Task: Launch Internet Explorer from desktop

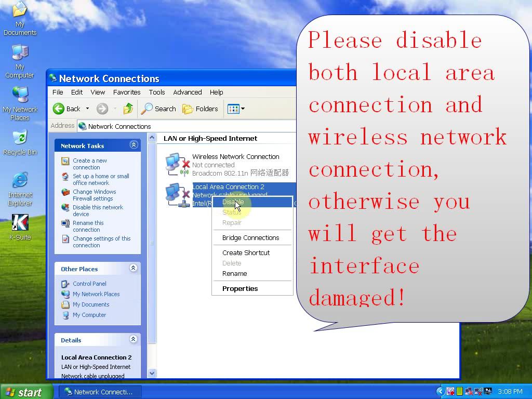Action: 20,189
